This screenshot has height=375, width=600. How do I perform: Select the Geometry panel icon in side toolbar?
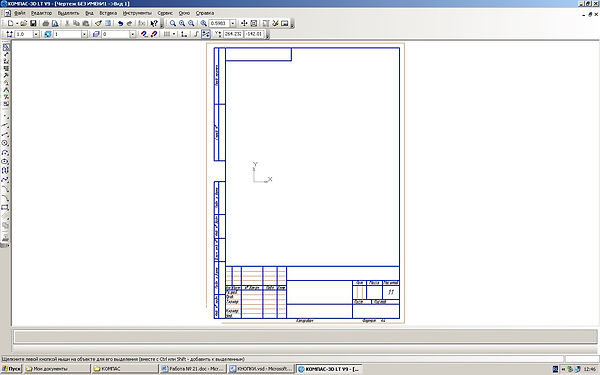[x=6, y=47]
